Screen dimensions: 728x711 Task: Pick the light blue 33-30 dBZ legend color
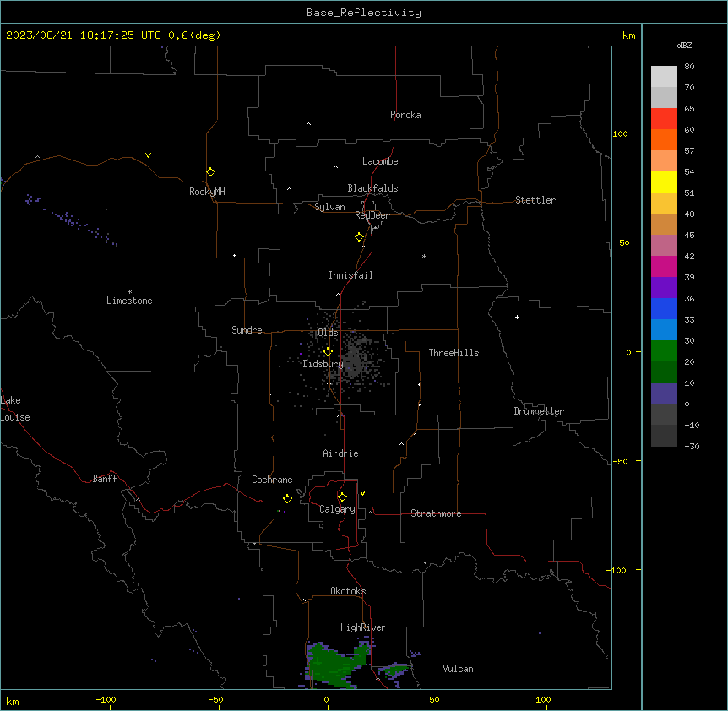coord(664,329)
